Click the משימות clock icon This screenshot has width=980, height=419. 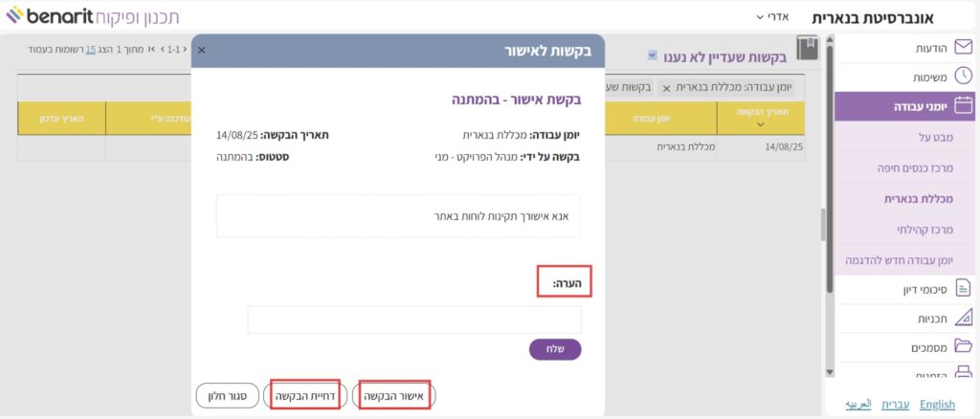coord(964,77)
